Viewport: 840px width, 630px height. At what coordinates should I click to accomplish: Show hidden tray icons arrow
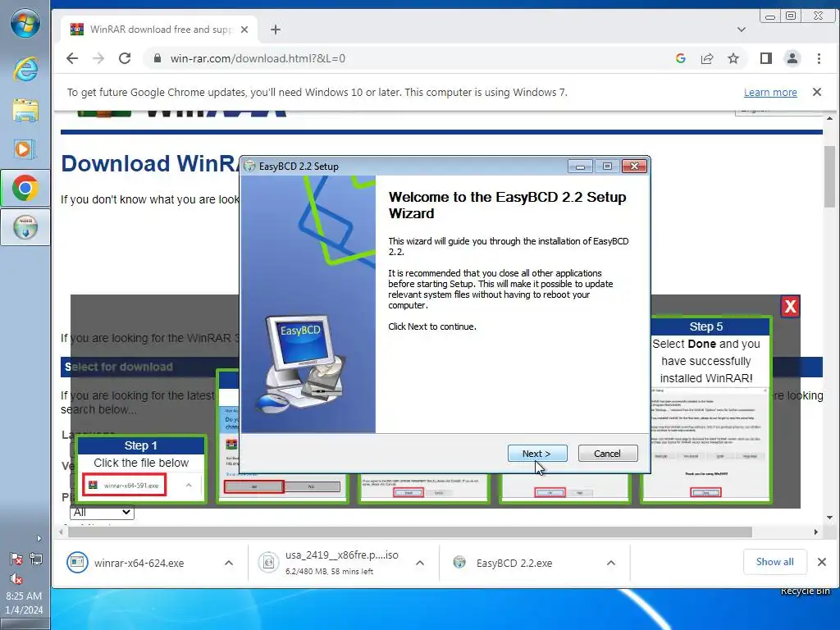pyautogui.click(x=39, y=538)
